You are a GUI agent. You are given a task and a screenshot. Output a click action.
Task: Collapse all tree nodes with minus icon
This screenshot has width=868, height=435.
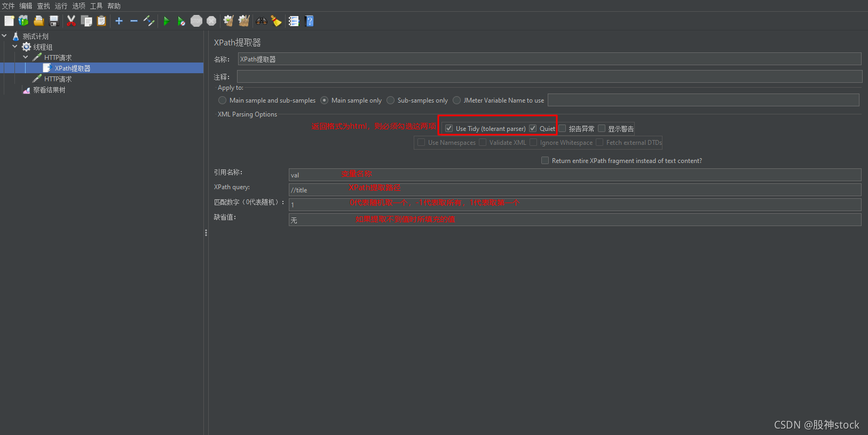(134, 21)
